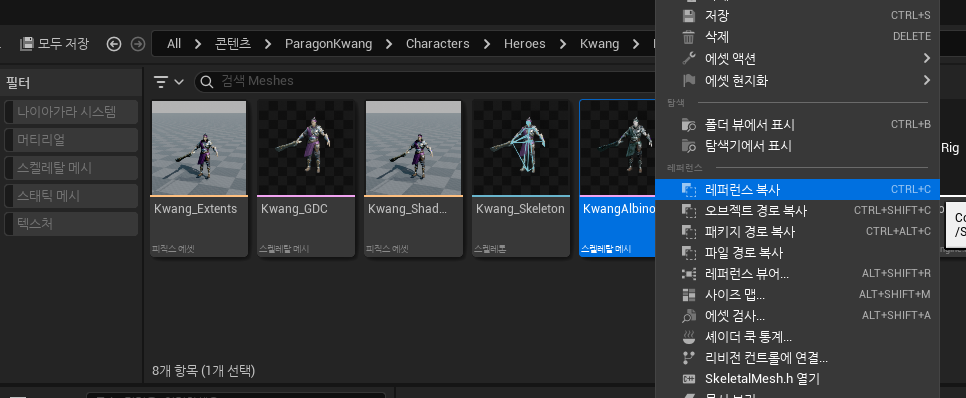Click the revision control branch icon
The image size is (966, 398).
[689, 358]
